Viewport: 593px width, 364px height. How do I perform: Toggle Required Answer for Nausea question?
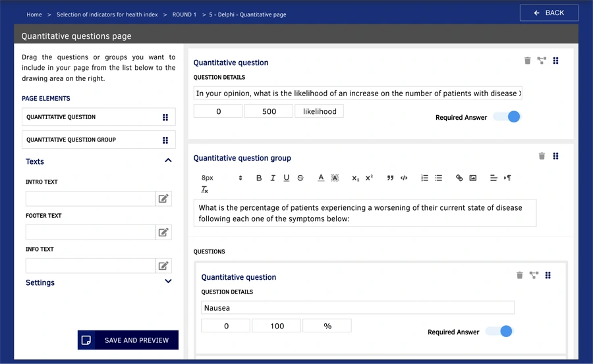click(500, 332)
